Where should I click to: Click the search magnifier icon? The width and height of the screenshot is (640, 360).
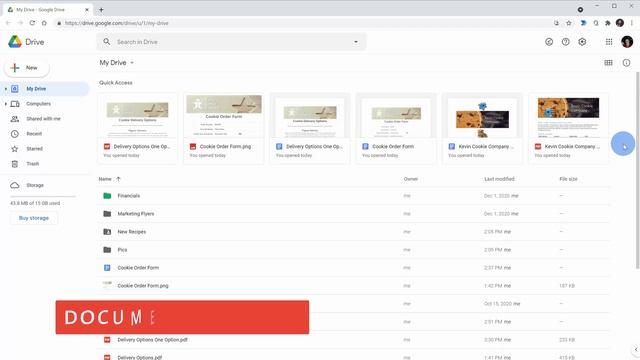(x=107, y=42)
